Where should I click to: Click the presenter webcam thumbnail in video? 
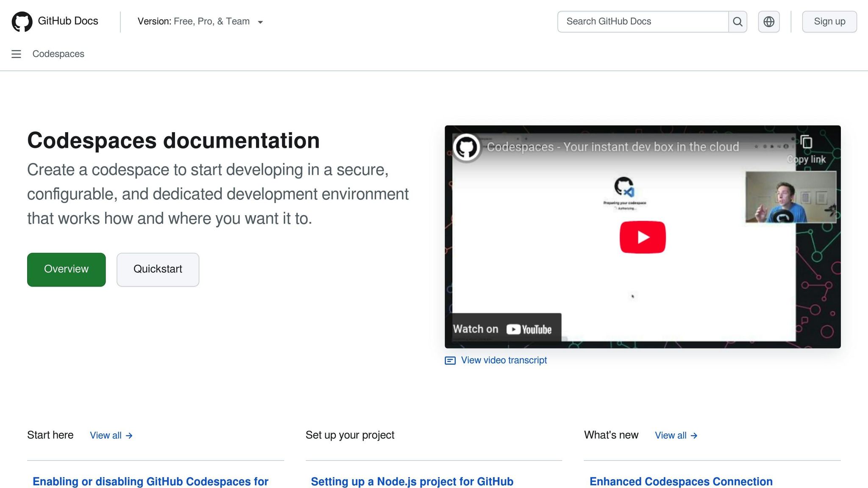791,197
